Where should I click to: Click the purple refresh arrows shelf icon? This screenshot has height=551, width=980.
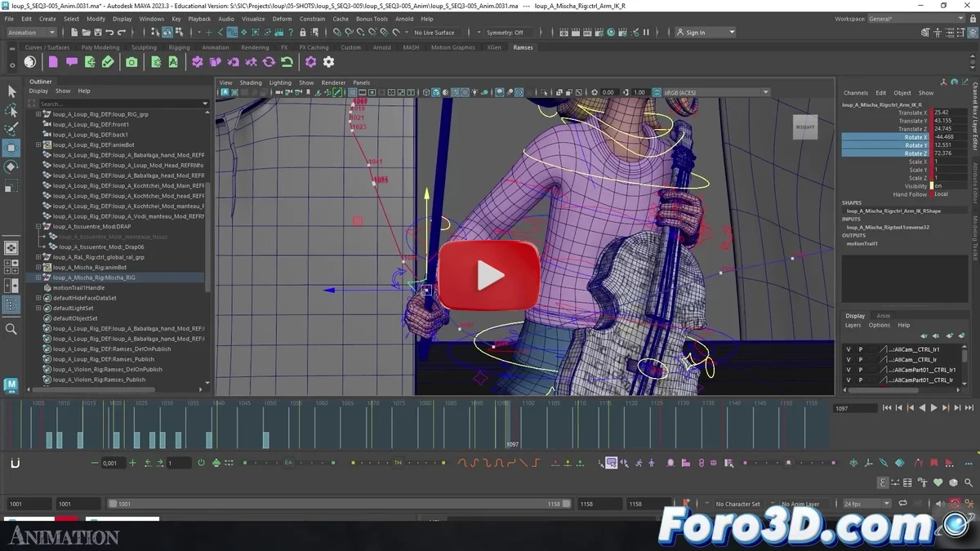click(268, 62)
